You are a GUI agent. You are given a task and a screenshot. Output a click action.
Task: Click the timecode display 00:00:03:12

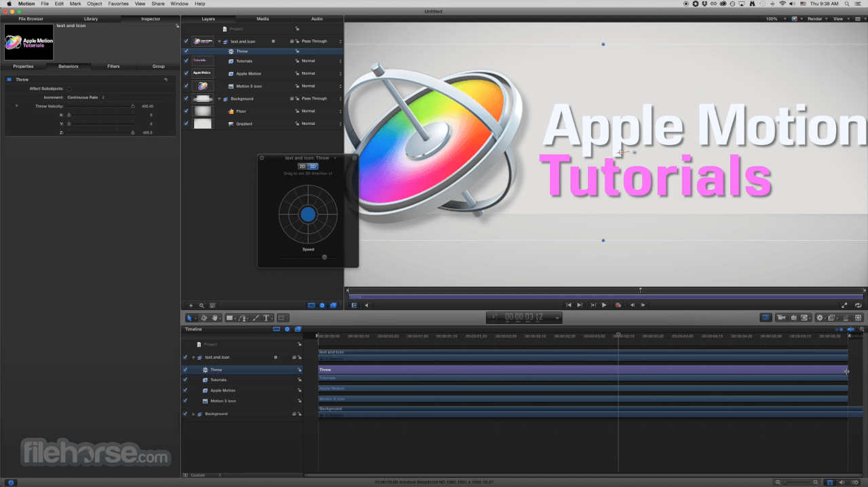[524, 317]
